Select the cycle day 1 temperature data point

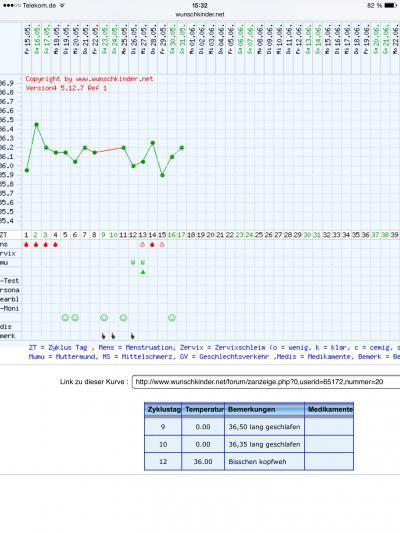coord(27,170)
